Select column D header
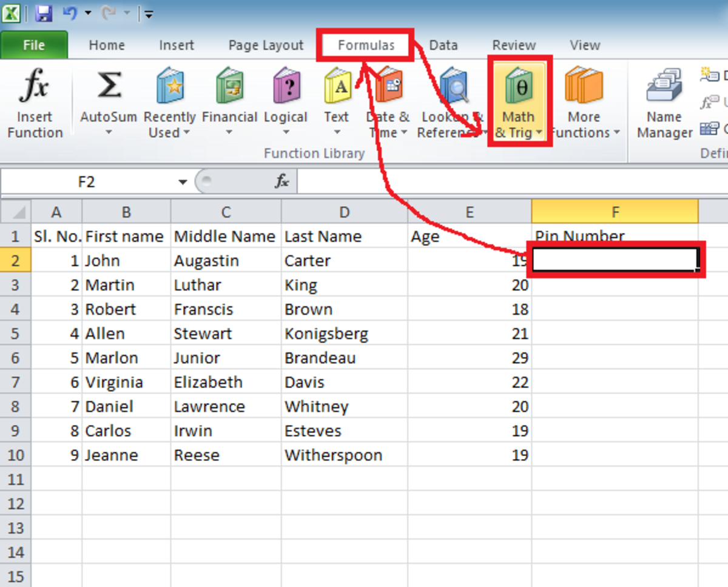 point(345,212)
